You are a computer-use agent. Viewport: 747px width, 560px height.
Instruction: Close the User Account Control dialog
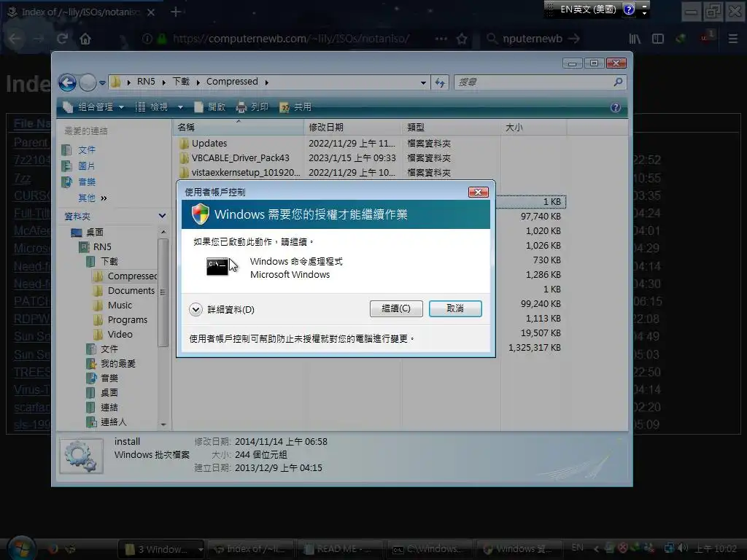tap(479, 192)
